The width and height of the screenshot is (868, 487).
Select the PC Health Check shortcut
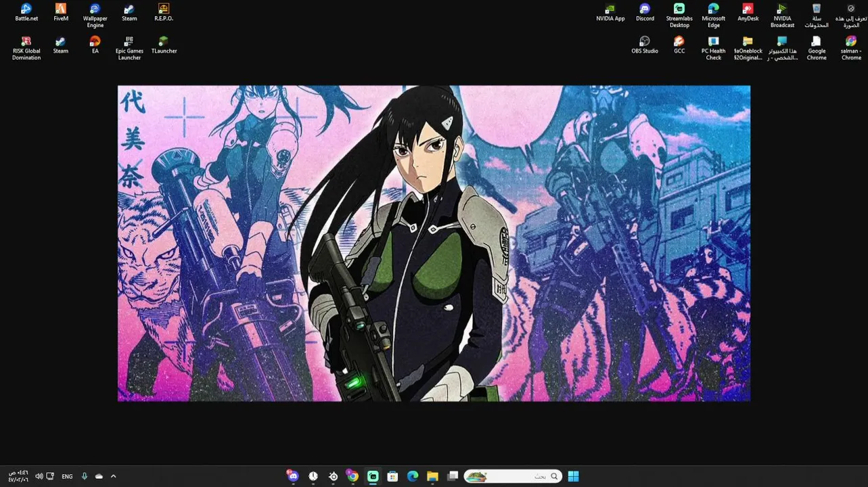[714, 48]
